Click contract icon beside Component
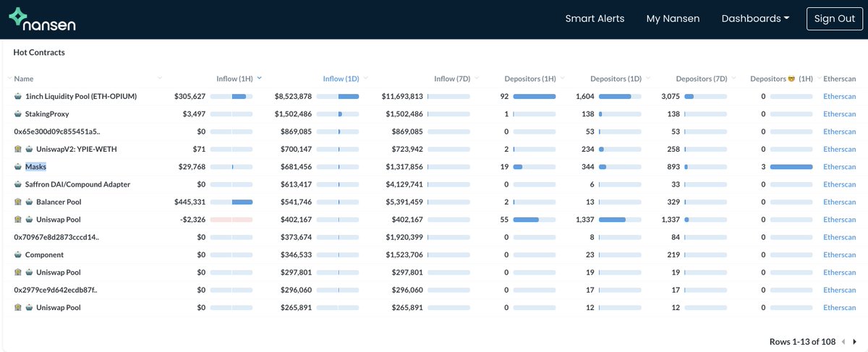This screenshot has height=352, width=868. click(18, 254)
